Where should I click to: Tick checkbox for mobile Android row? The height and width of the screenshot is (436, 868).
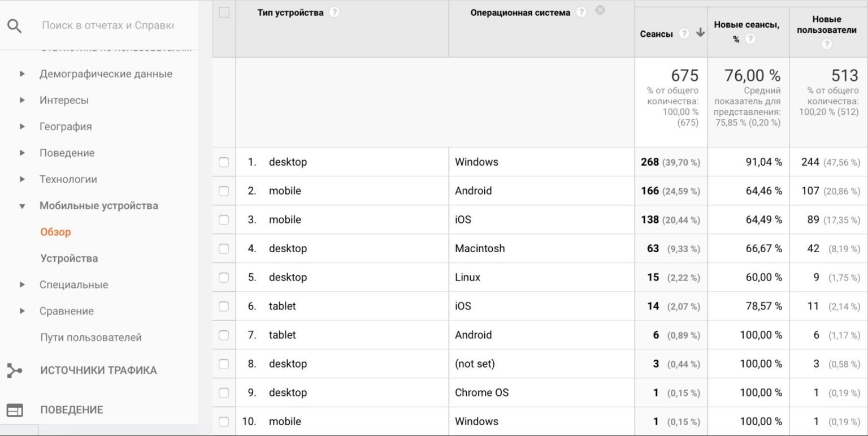click(x=224, y=191)
